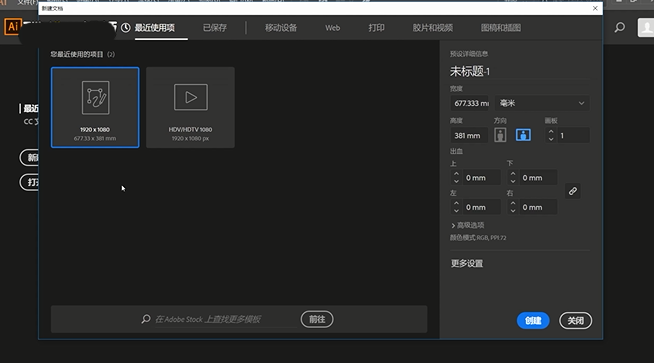The height and width of the screenshot is (363, 654).
Task: Open the 毫米 units dropdown
Action: point(542,103)
